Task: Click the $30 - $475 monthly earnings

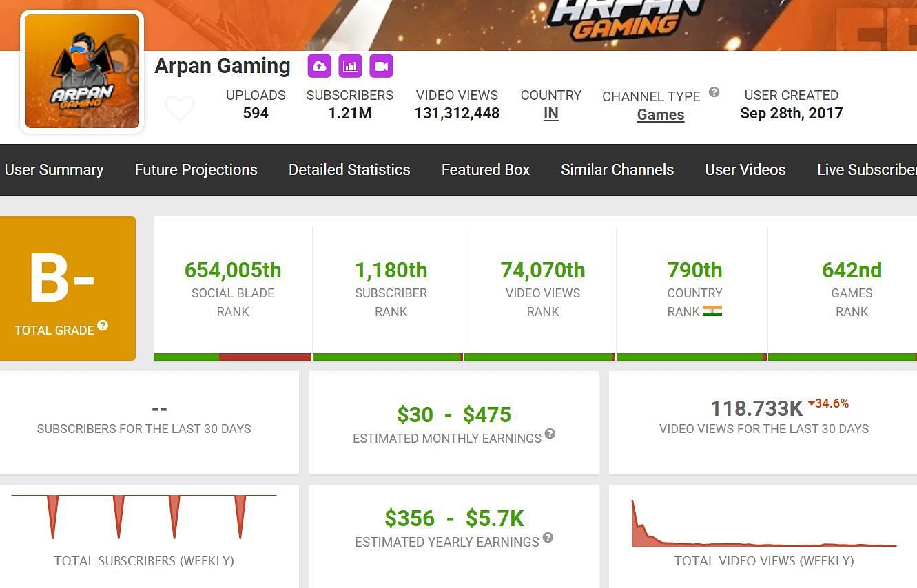Action: click(x=454, y=414)
